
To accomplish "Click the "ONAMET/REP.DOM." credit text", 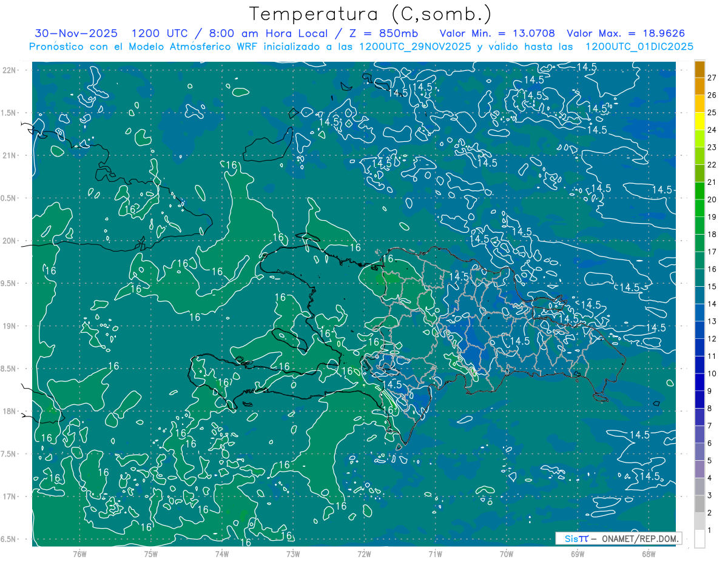I will coord(639,538).
